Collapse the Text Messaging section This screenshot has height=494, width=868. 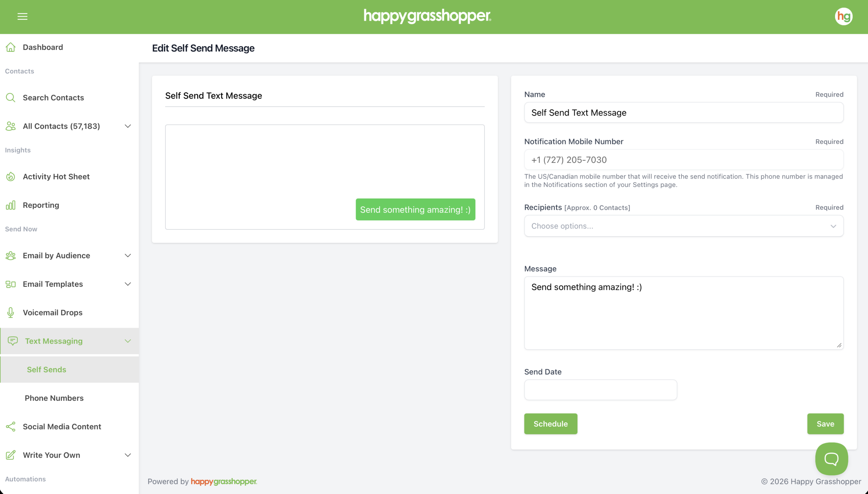coord(127,341)
